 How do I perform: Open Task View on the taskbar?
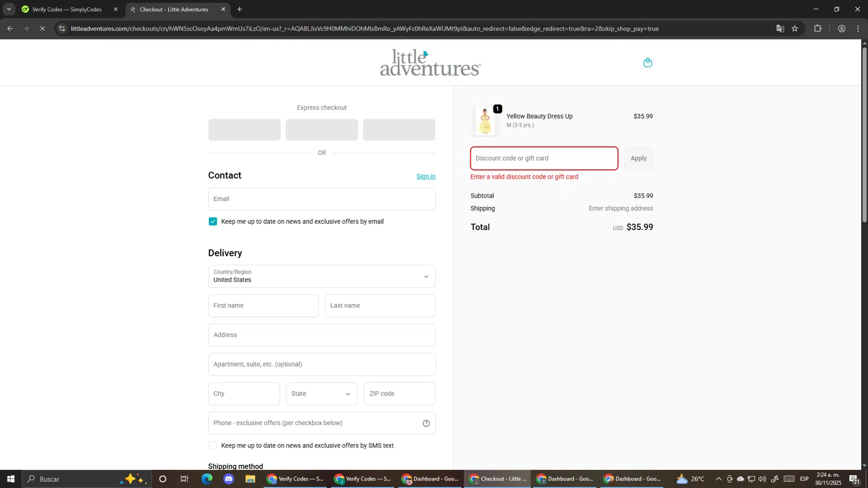pyautogui.click(x=185, y=479)
